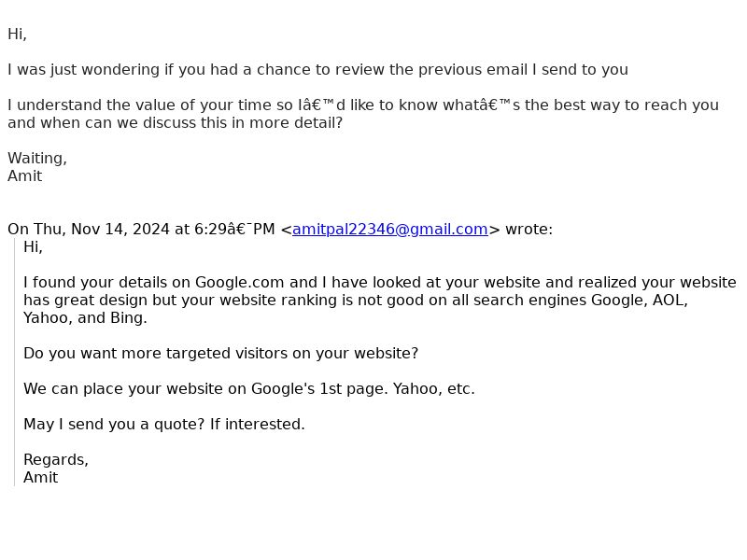Click the top "Hi," greeting line
The height and width of the screenshot is (560, 747).
17,35
